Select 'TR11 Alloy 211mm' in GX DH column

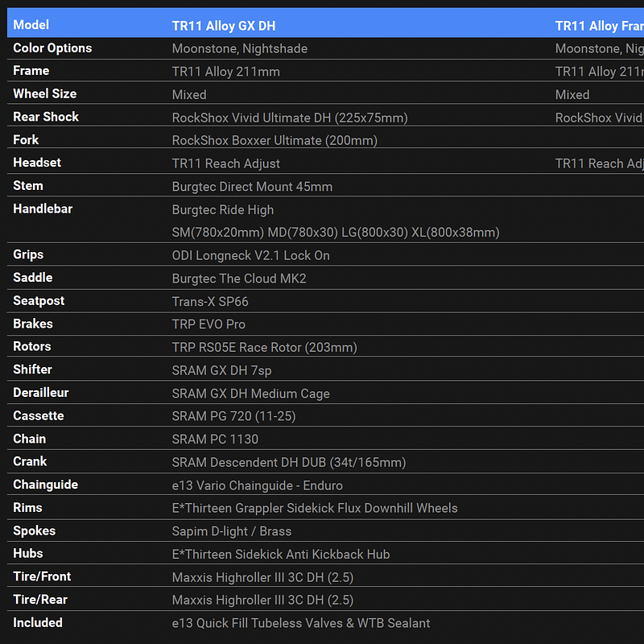point(226,72)
